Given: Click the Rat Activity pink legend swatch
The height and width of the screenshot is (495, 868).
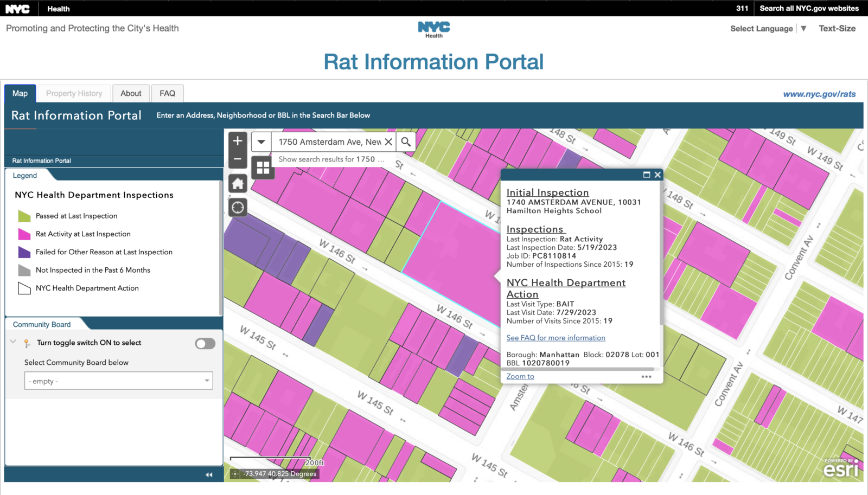Looking at the screenshot, I should click(24, 234).
